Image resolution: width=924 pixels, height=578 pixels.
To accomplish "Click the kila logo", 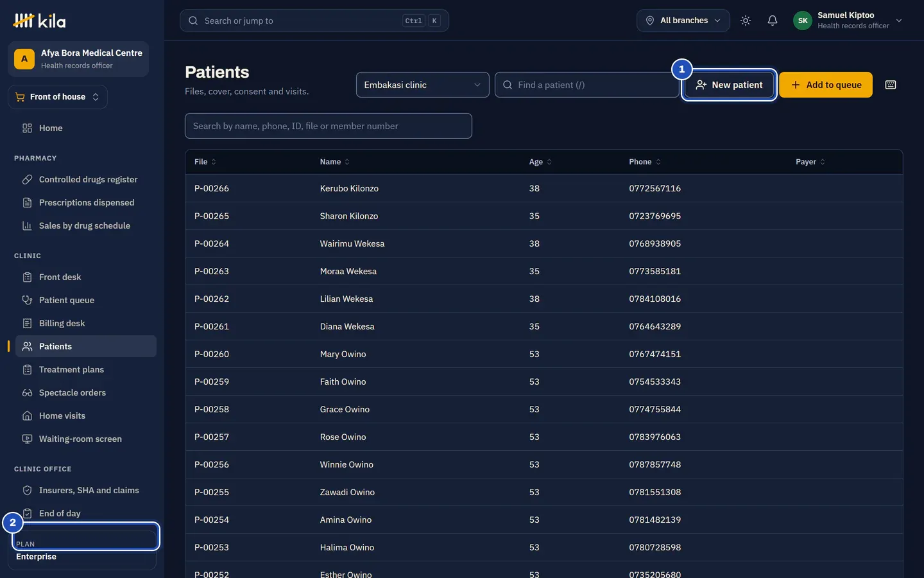I will [39, 21].
